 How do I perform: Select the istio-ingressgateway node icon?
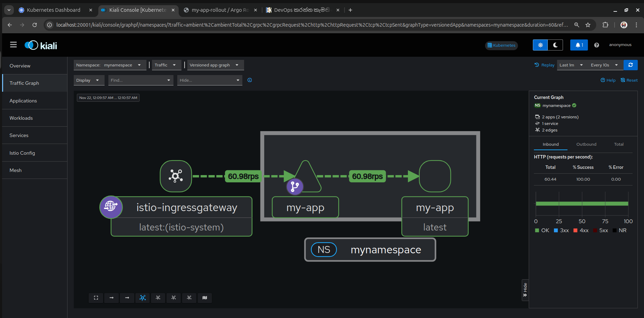pyautogui.click(x=176, y=176)
